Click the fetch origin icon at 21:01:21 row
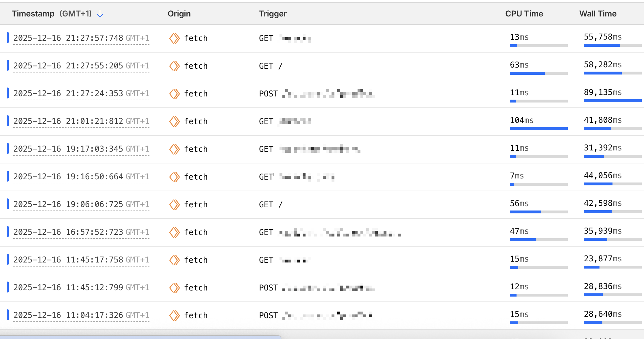The height and width of the screenshot is (339, 644). [x=174, y=121]
